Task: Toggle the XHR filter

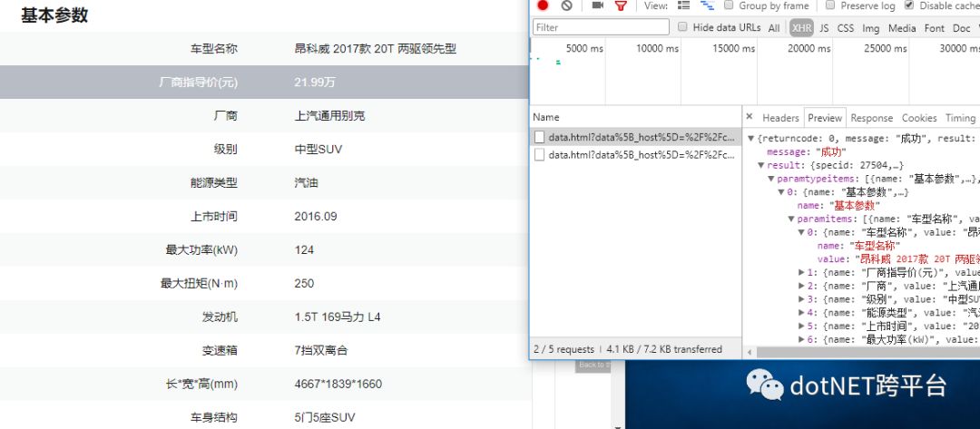Action: point(801,27)
